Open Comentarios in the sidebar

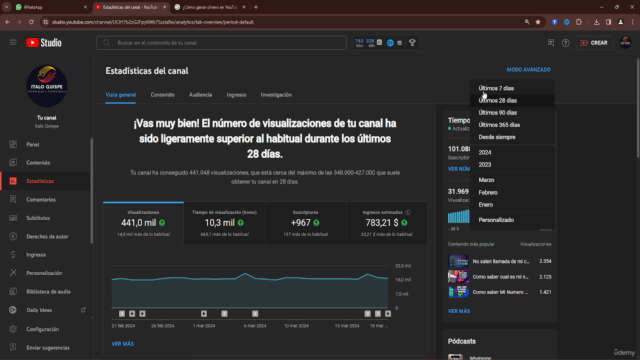click(x=41, y=200)
